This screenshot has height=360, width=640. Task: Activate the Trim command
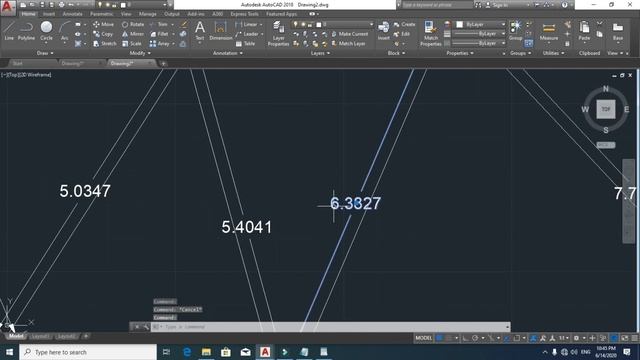click(x=159, y=24)
